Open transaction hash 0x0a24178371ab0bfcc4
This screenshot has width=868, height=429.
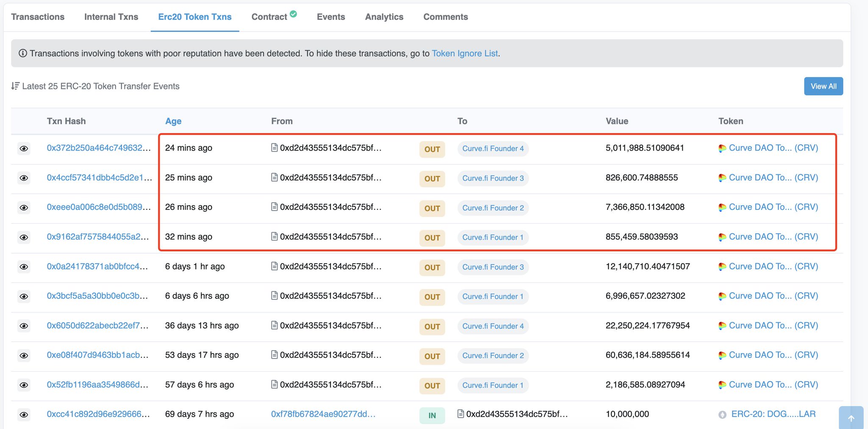[x=97, y=266]
